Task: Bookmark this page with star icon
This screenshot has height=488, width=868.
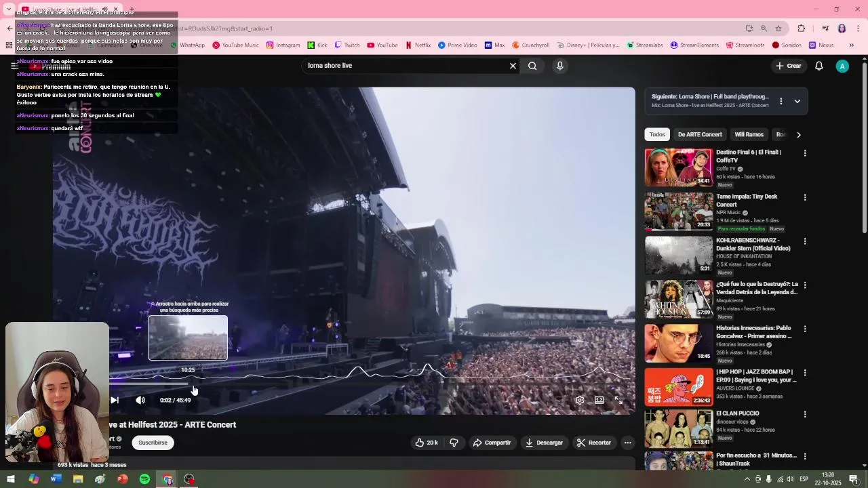Action: point(778,28)
